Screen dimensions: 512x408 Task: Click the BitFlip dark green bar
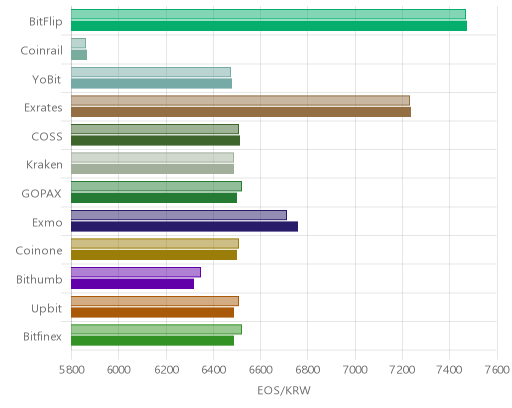click(x=269, y=26)
